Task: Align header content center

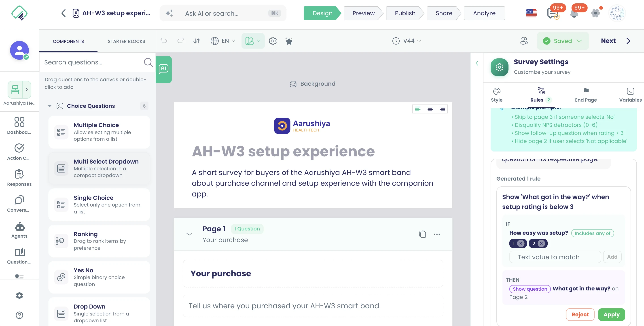Action: [430, 109]
